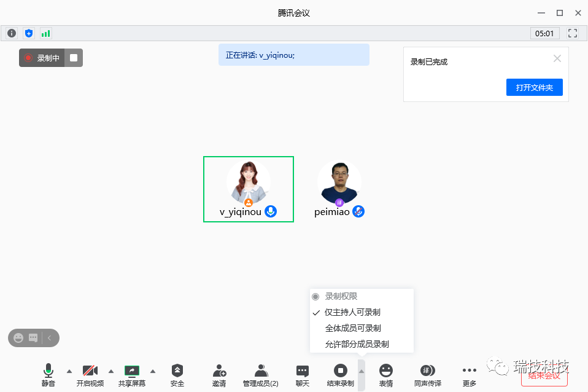
Task: Open the 聊天 chat panel
Action: [x=303, y=375]
